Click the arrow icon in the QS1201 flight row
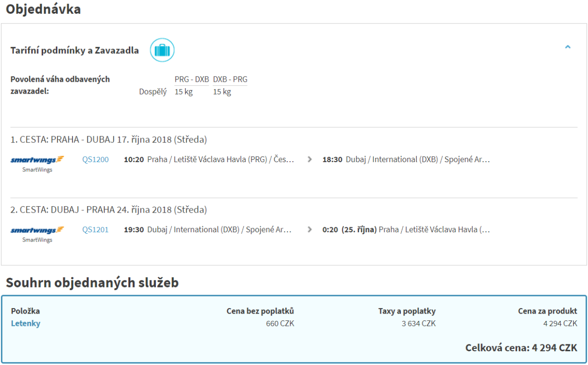The image size is (588, 365). click(x=309, y=229)
